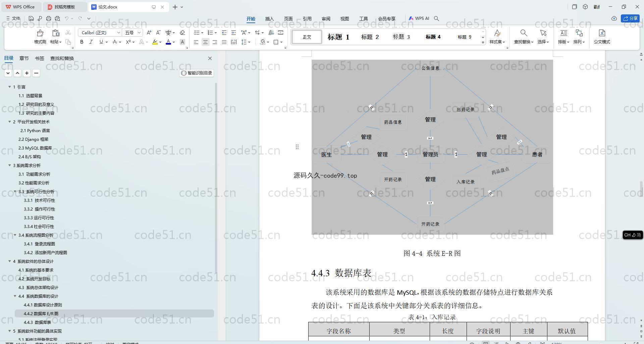Toggle Bold formatting
Screen dimensions: 644x344
(82, 42)
